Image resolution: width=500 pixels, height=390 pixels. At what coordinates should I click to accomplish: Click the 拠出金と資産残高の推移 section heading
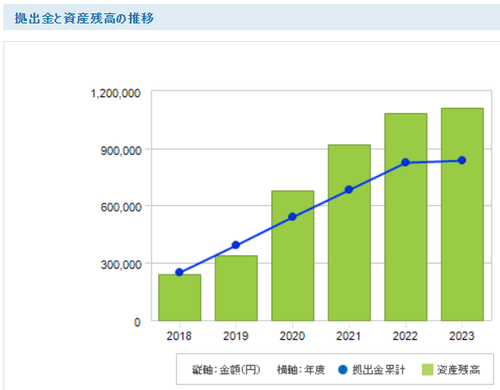(84, 18)
